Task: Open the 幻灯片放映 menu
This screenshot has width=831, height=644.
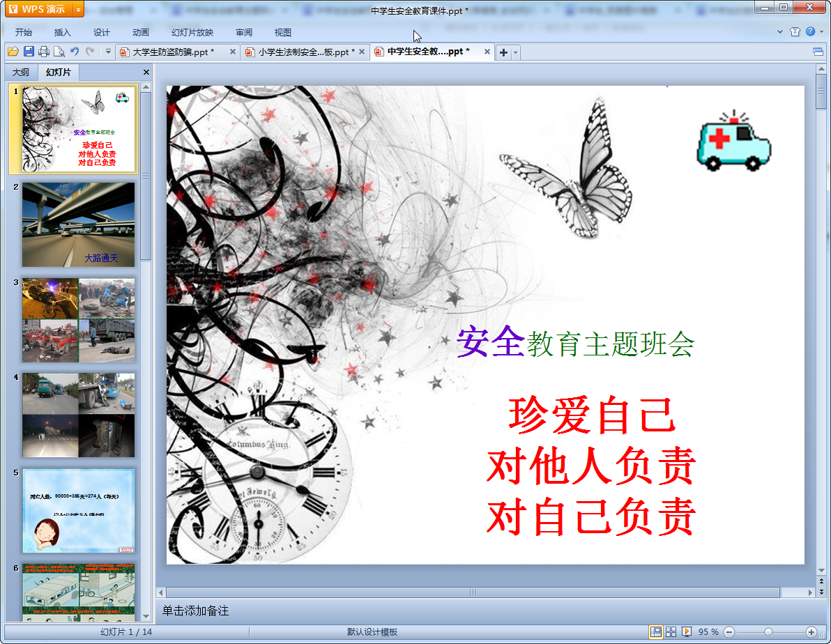Action: click(x=192, y=32)
